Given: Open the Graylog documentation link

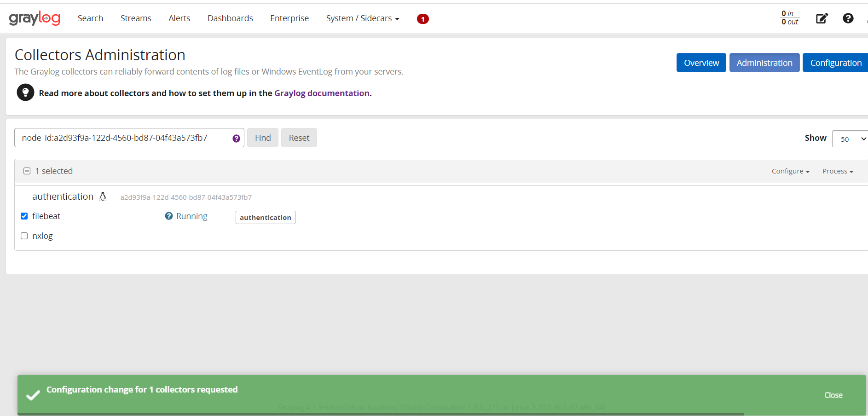Looking at the screenshot, I should tap(322, 93).
